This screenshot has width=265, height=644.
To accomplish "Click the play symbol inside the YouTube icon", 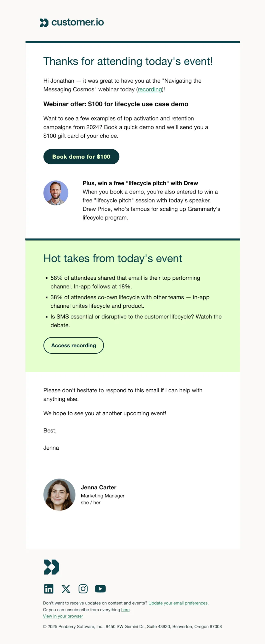I will coord(100,589).
